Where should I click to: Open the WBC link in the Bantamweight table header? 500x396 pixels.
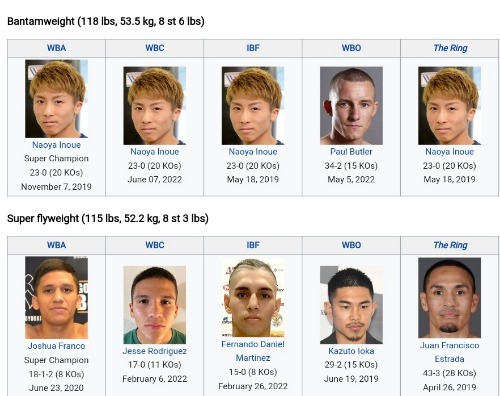point(155,48)
